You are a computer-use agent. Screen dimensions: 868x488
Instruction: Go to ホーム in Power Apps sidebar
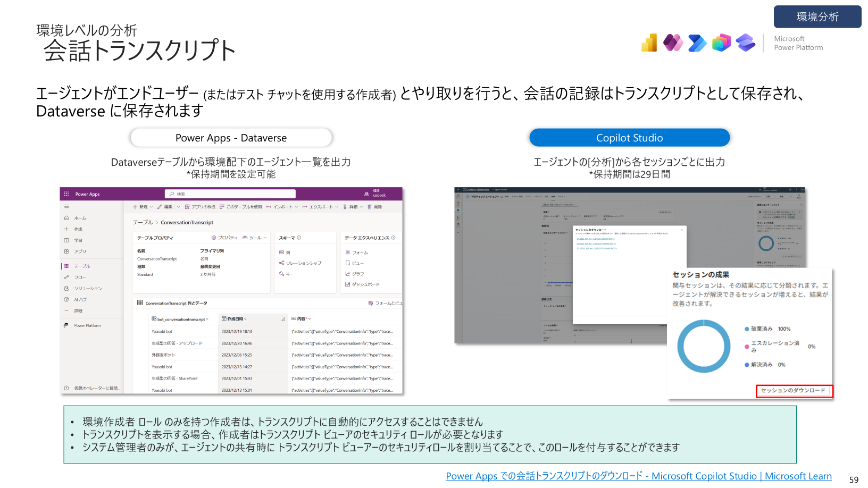pos(75,218)
